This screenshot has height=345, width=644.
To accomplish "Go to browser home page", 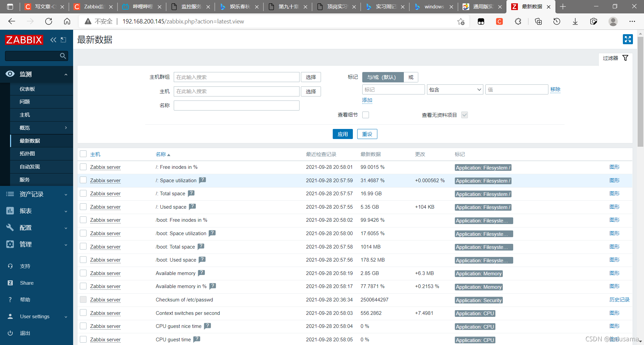I will pos(67,21).
